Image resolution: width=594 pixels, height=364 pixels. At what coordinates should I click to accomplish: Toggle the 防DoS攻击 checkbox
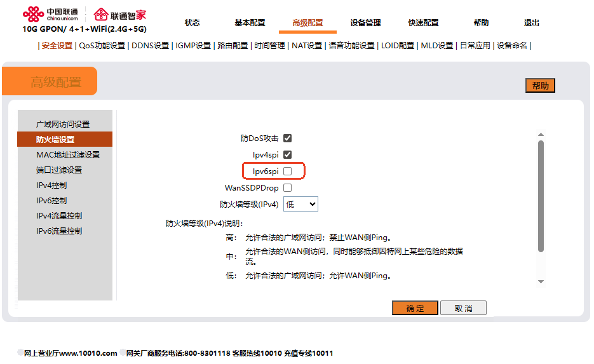[x=287, y=138]
